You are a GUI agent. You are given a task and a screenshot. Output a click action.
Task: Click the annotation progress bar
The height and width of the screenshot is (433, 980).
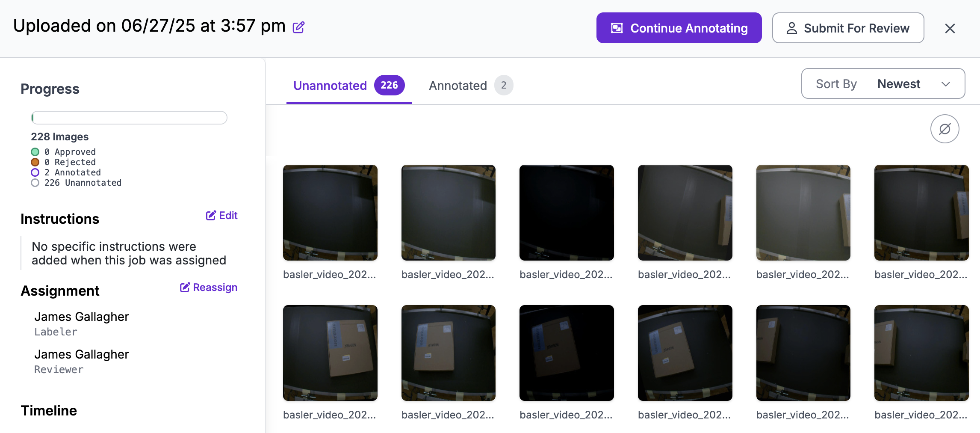[129, 118]
